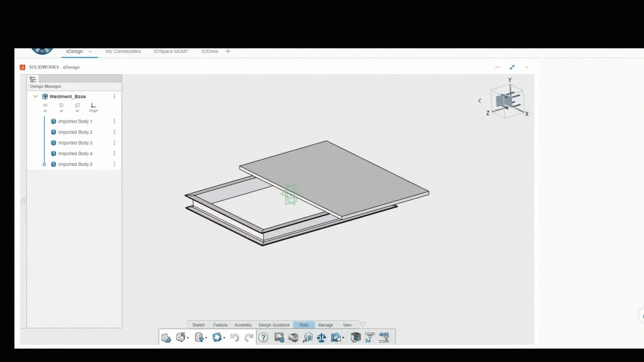644x362 pixels.
Task: Click the 3D Print tool icon
Action: (370, 337)
